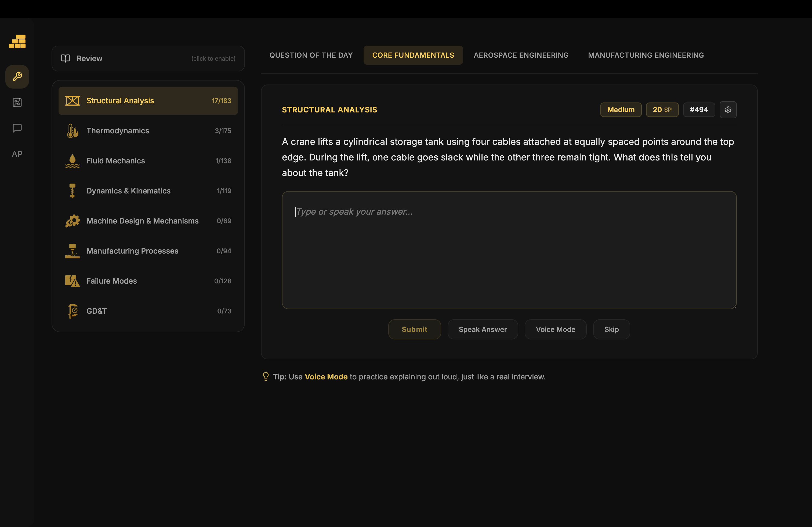Select Structural Analysis category
The image size is (812, 527).
coord(148,101)
